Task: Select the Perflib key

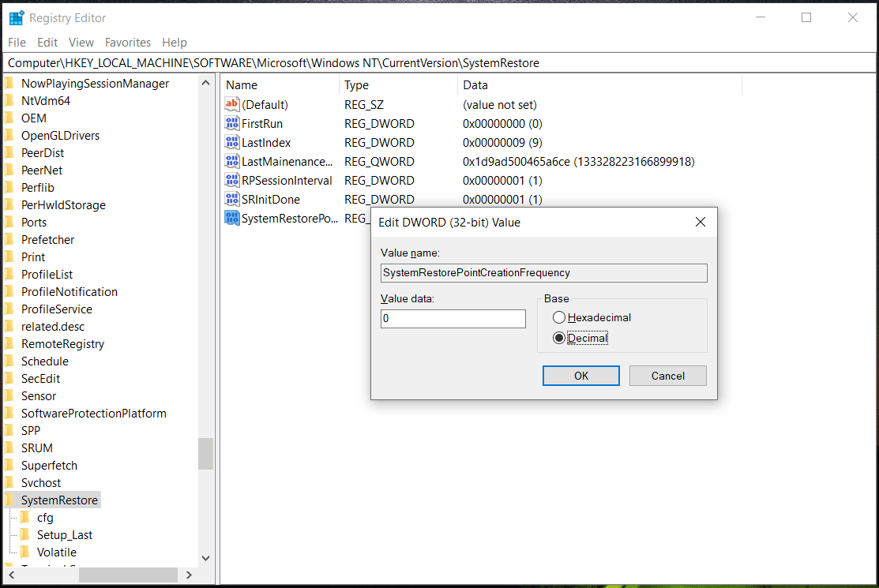Action: (x=38, y=188)
